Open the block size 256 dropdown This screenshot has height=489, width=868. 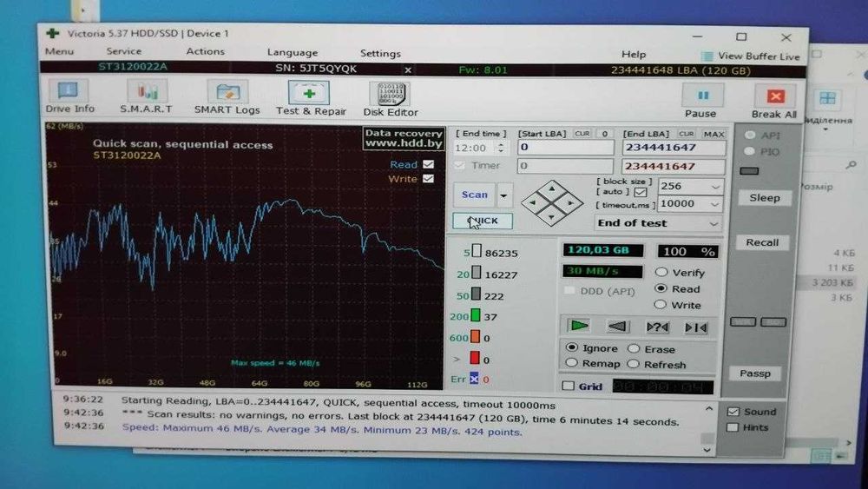coord(714,188)
